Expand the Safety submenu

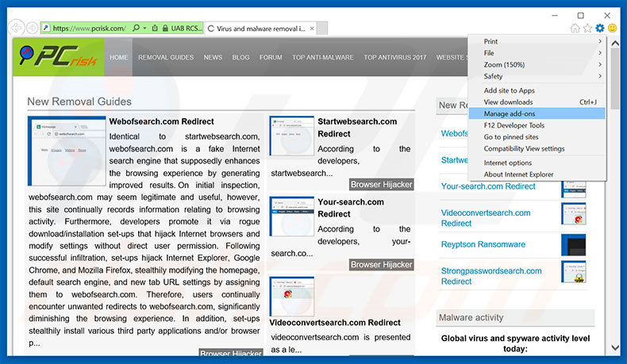[537, 76]
